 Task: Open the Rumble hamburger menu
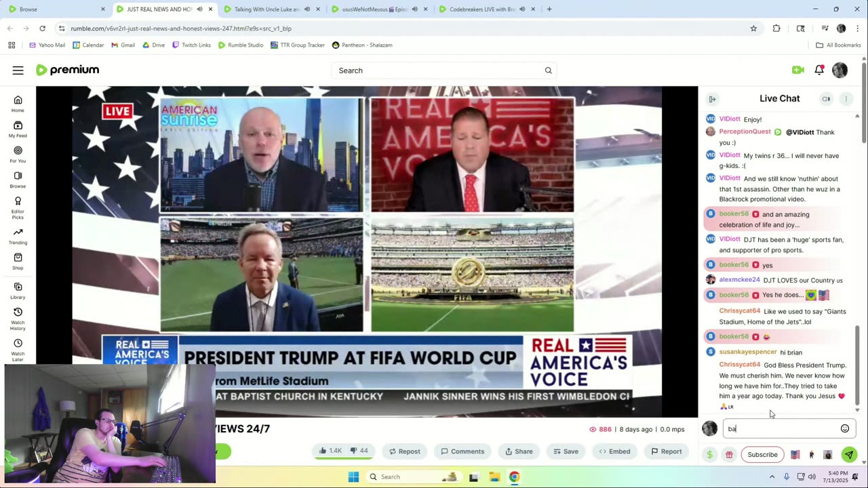tap(18, 70)
